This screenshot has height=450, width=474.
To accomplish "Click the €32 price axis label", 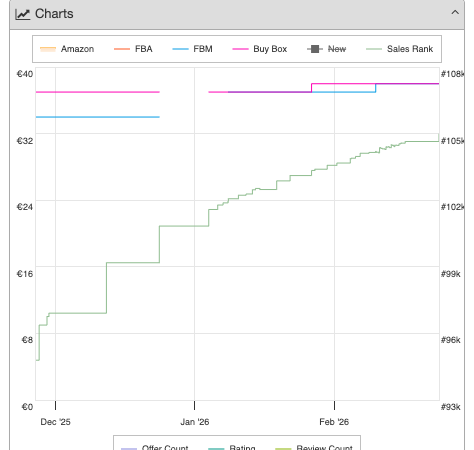I will point(25,141).
